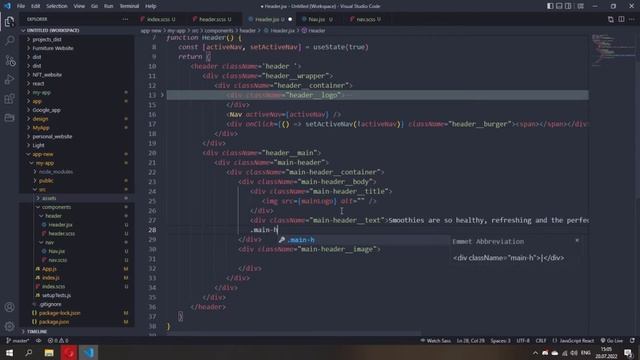
Task: Click the horizontal scrollbar under the editor
Action: [294, 333]
